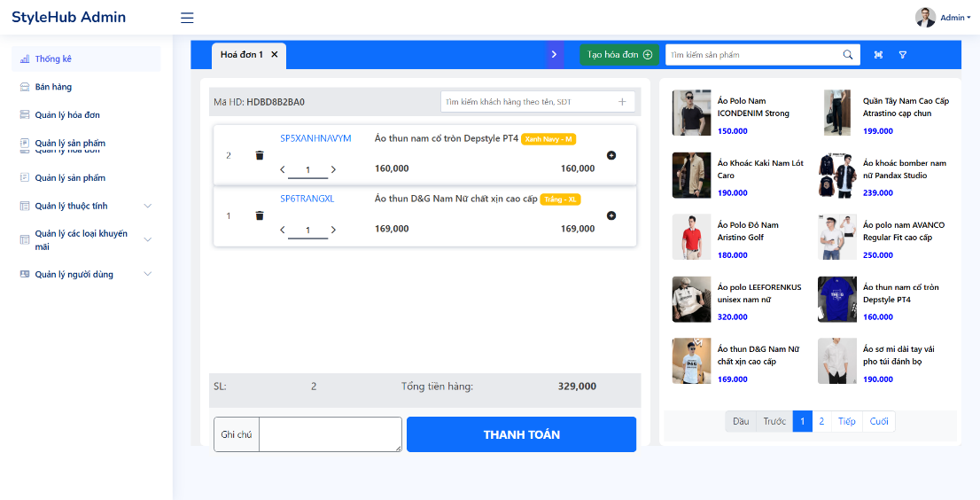Image resolution: width=980 pixels, height=500 pixels.
Task: Go to page 2 of products
Action: 821,421
